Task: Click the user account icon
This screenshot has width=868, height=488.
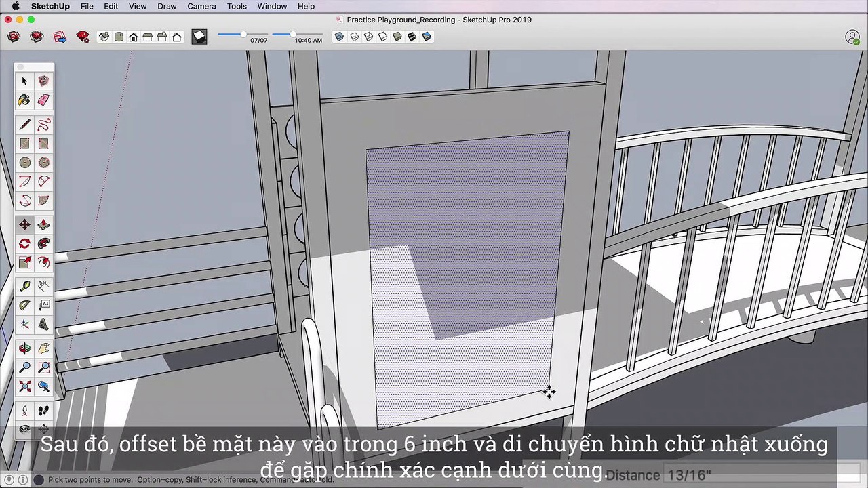Action: click(x=852, y=37)
